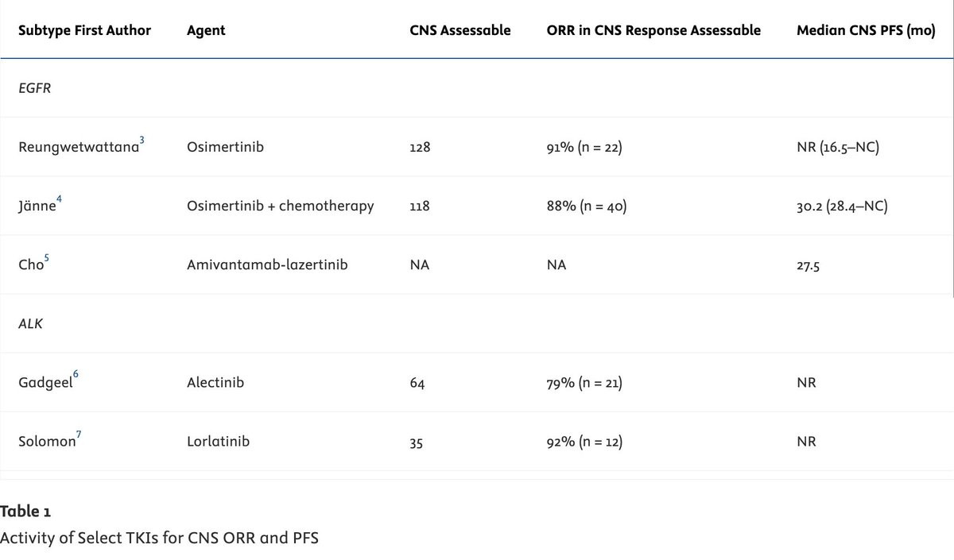The width and height of the screenshot is (954, 560).
Task: Click the Median CNS PFS (mo) header
Action: coord(866,30)
